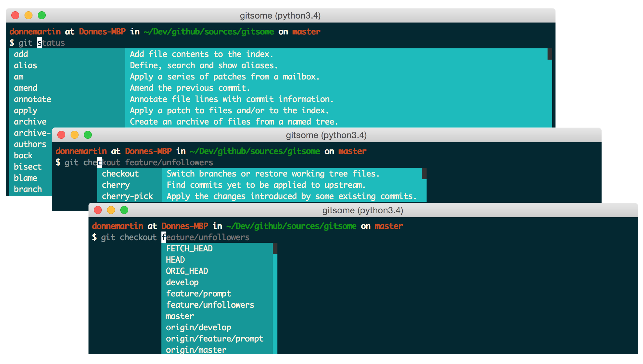Close the middle gitsome terminal window

coord(61,135)
